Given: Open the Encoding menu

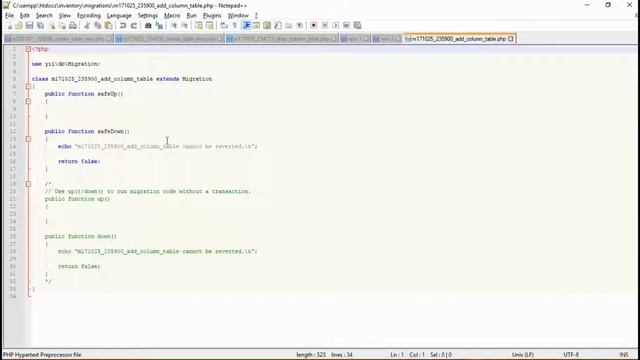Looking at the screenshot, I should tap(89, 16).
